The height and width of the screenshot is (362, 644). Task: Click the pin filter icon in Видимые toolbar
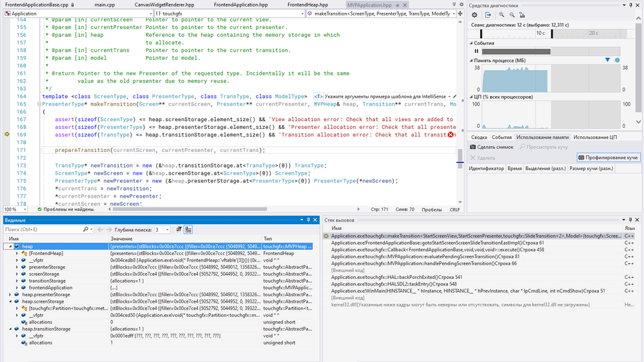[x=179, y=229]
